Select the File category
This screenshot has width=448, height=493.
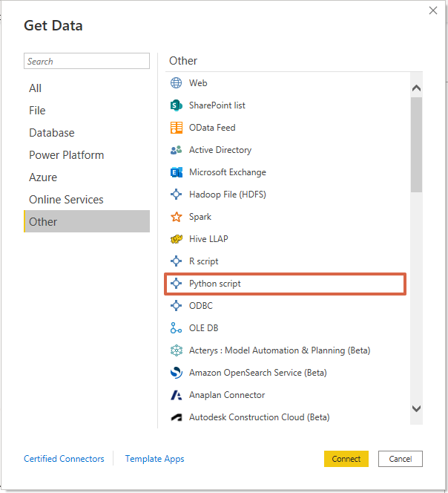87,111
